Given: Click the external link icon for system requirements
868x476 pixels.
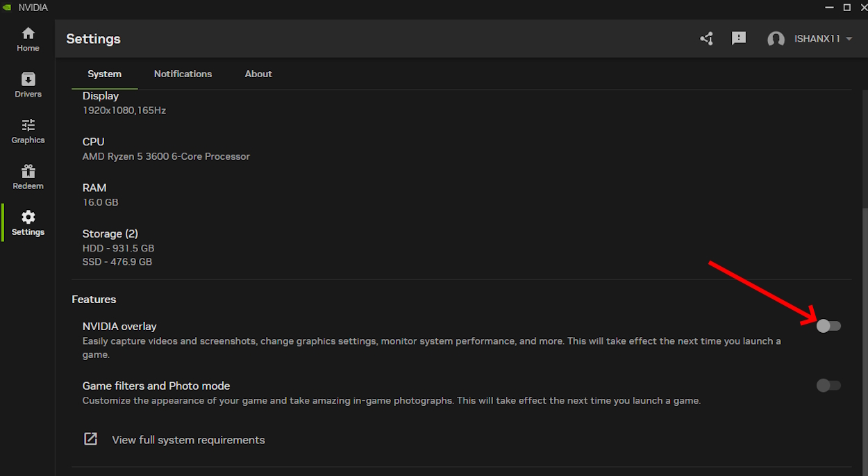Looking at the screenshot, I should click(90, 439).
